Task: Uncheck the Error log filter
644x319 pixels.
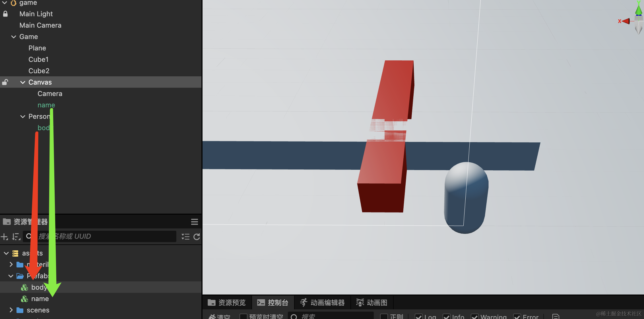Action: point(517,316)
